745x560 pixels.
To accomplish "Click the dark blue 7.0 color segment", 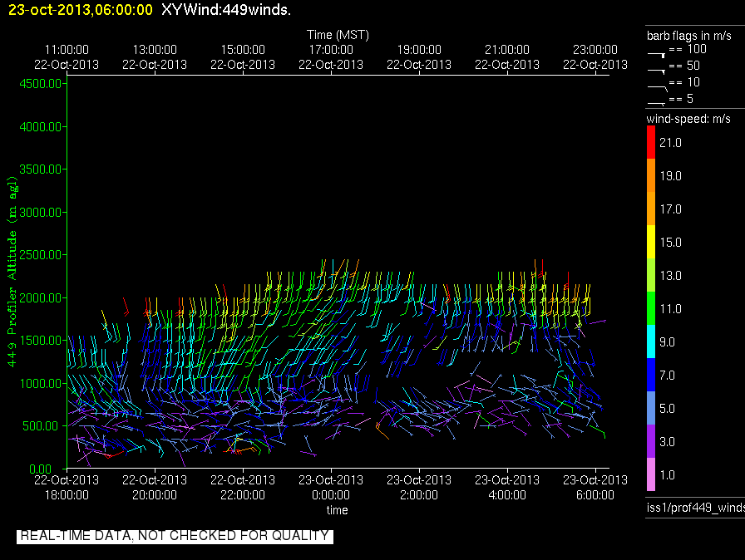I will click(651, 375).
